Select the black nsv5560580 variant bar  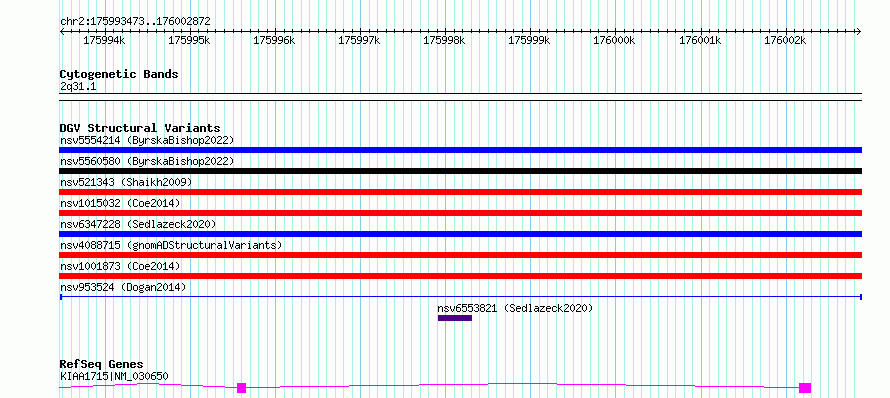(x=460, y=171)
